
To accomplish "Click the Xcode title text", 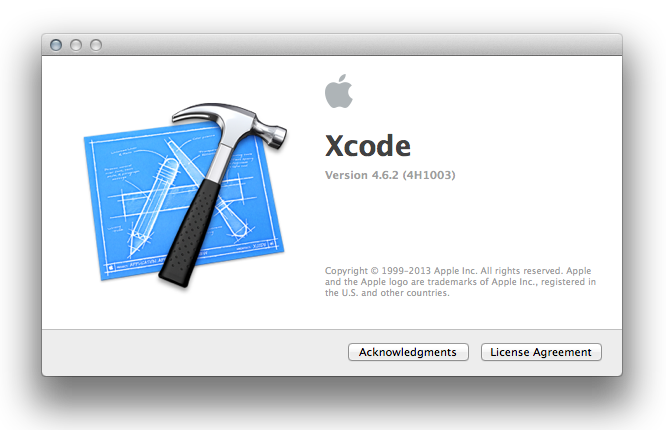I will click(368, 146).
